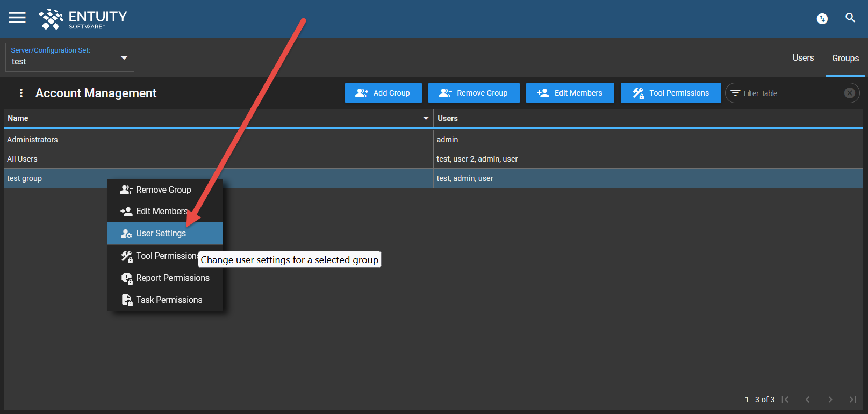This screenshot has height=414, width=868.
Task: Switch to the Users tab
Action: click(x=803, y=58)
